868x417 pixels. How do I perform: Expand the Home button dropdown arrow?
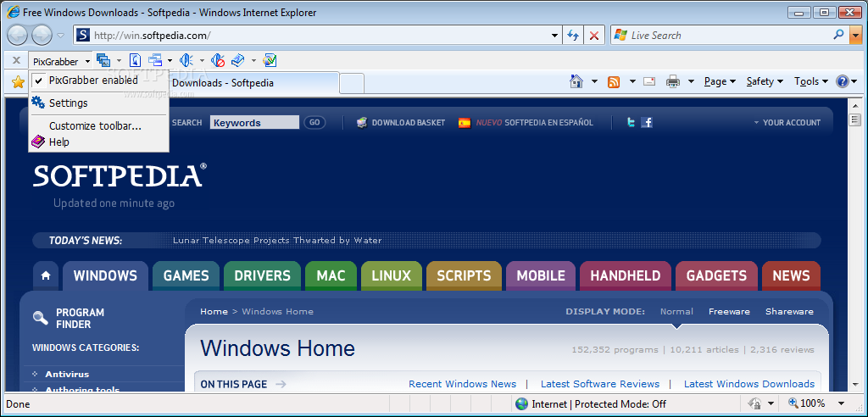pos(594,81)
